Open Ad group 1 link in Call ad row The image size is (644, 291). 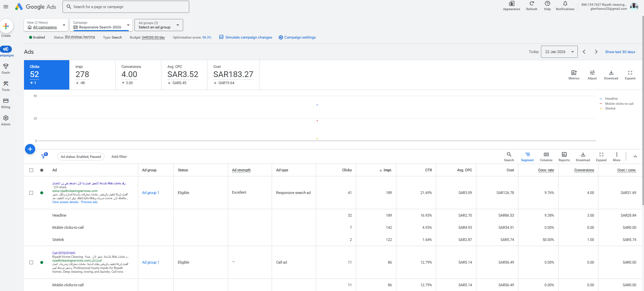pyautogui.click(x=150, y=263)
